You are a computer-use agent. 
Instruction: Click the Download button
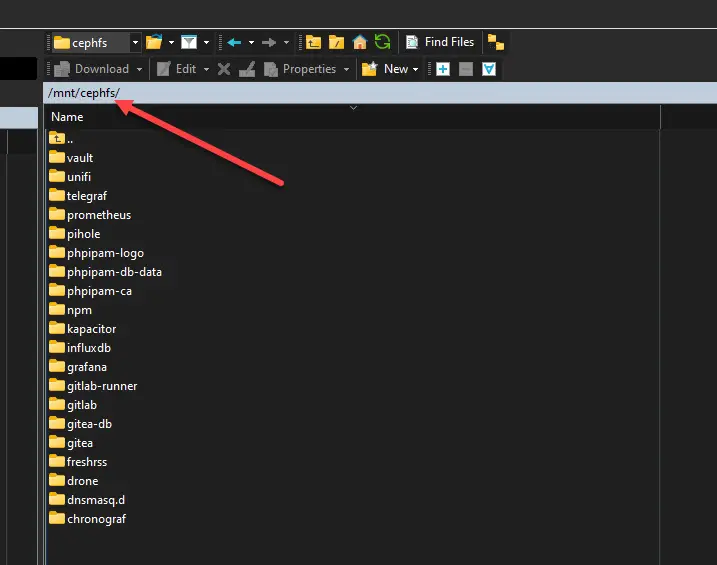(x=91, y=69)
